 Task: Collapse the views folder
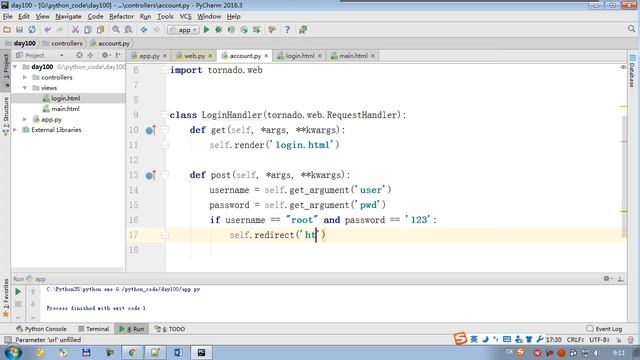click(x=25, y=88)
